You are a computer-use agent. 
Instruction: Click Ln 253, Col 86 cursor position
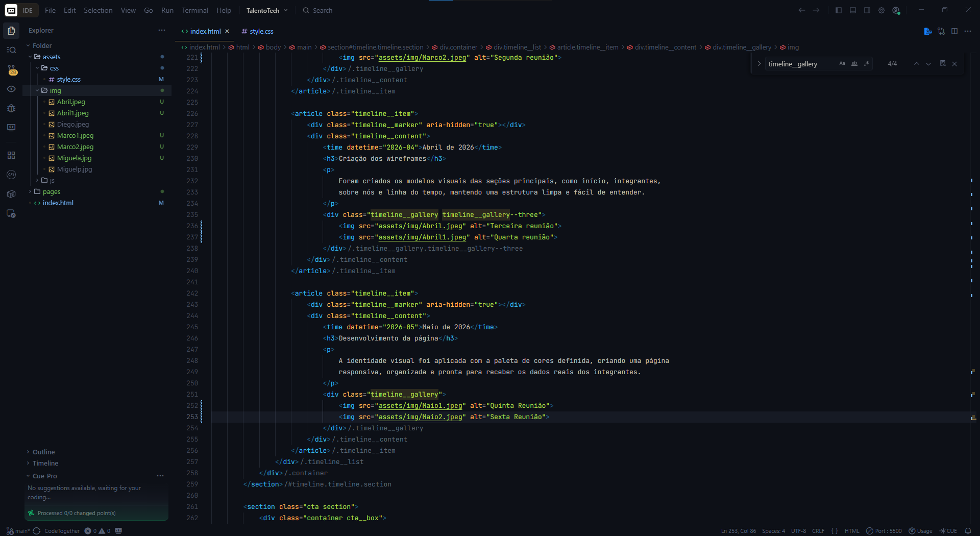pyautogui.click(x=738, y=531)
